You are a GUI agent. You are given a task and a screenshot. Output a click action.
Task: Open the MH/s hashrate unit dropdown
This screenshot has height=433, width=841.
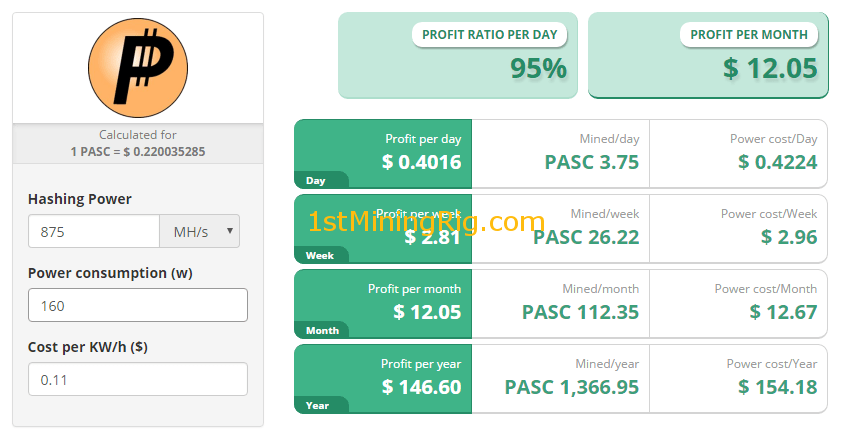tap(200, 232)
